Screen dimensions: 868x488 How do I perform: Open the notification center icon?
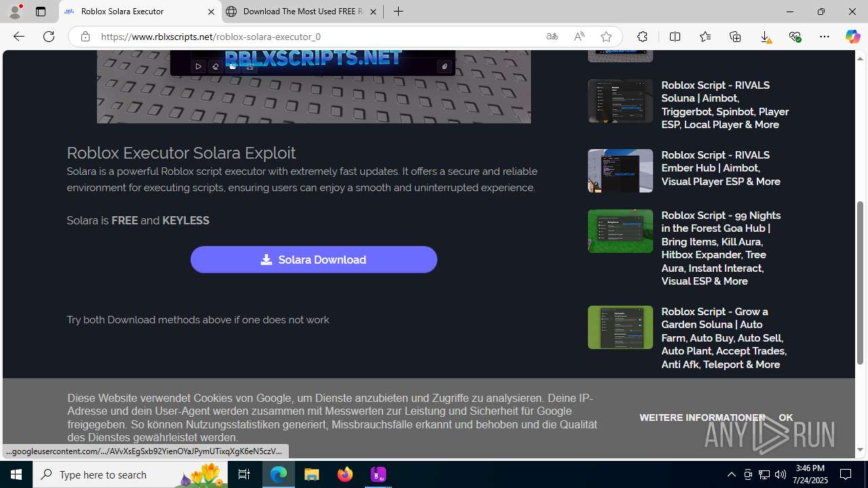point(846,474)
